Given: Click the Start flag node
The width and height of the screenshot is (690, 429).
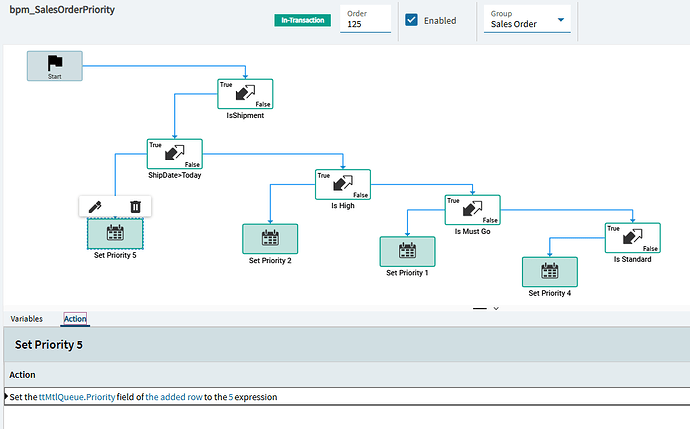Looking at the screenshot, I should coord(55,66).
